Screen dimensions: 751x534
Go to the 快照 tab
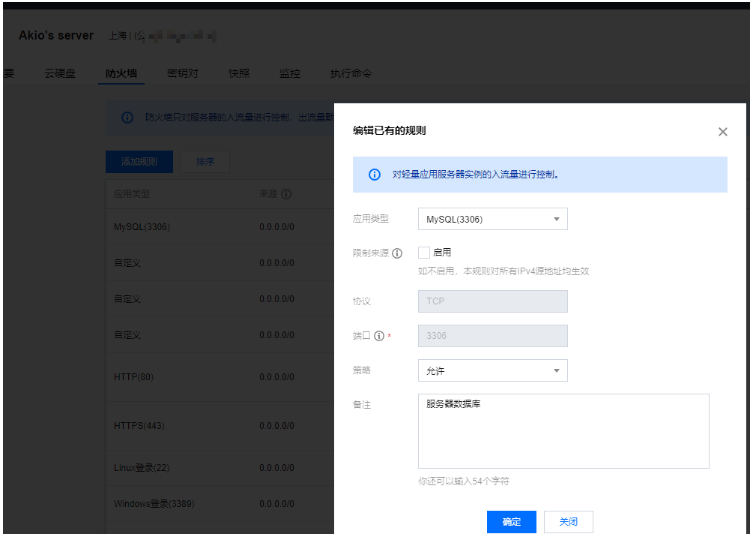pyautogui.click(x=239, y=73)
